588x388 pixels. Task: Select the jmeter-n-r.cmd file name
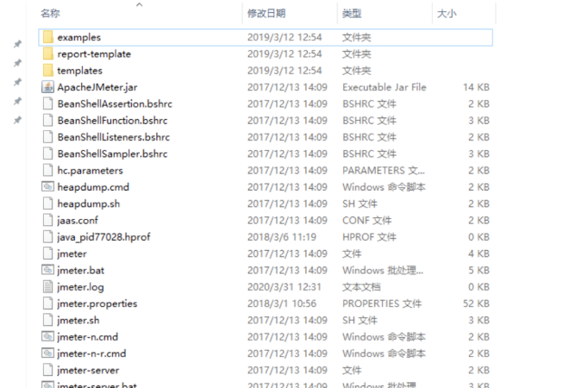click(91, 354)
